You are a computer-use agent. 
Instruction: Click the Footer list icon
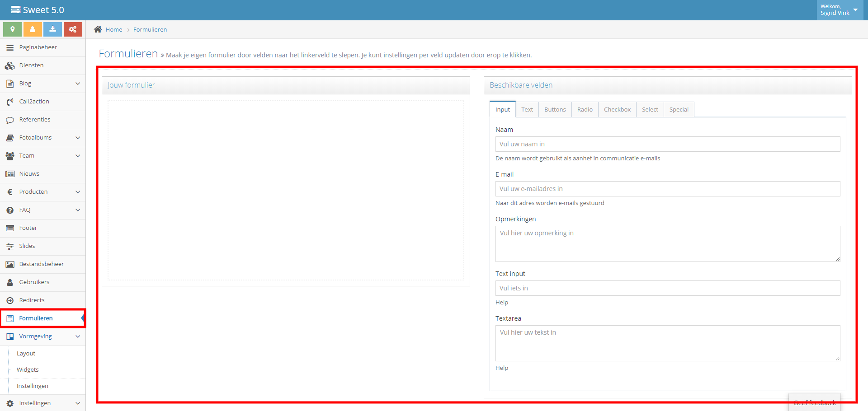click(x=10, y=228)
